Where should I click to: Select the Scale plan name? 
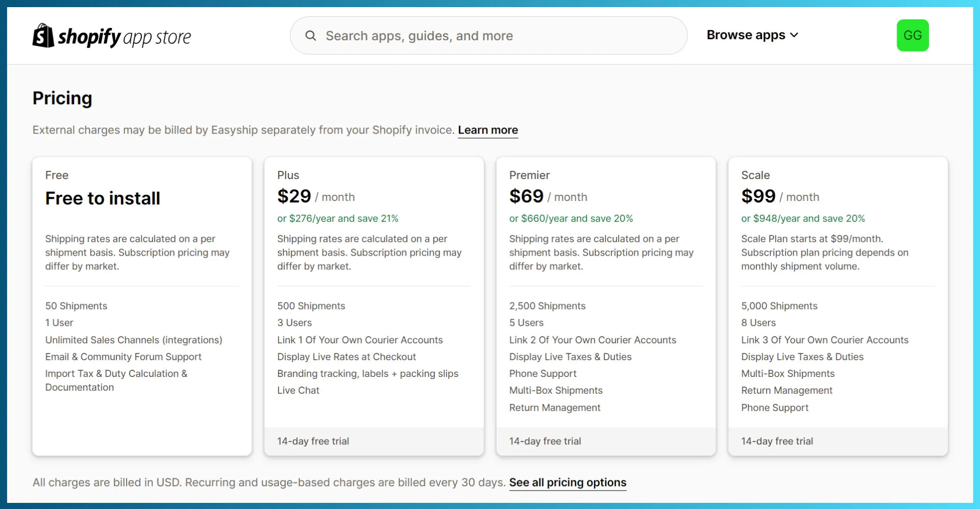[x=755, y=175]
